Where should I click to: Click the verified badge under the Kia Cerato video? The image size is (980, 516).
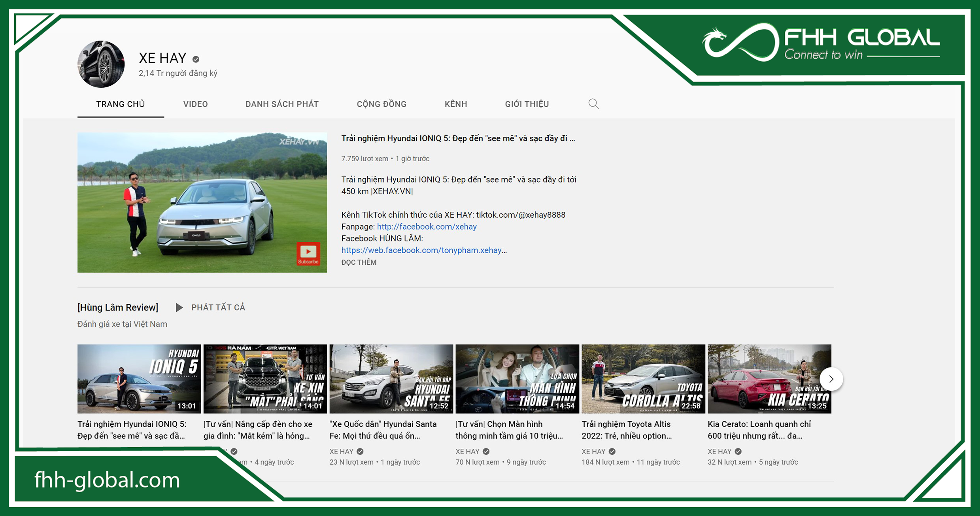(x=738, y=451)
